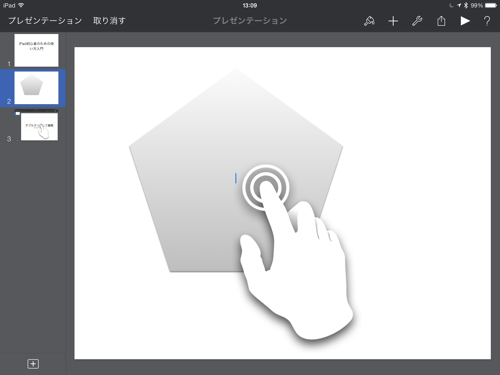Image resolution: width=500 pixels, height=375 pixels.
Task: Tap the Wi-Fi icon in status bar
Action: pyautogui.click(x=21, y=5)
